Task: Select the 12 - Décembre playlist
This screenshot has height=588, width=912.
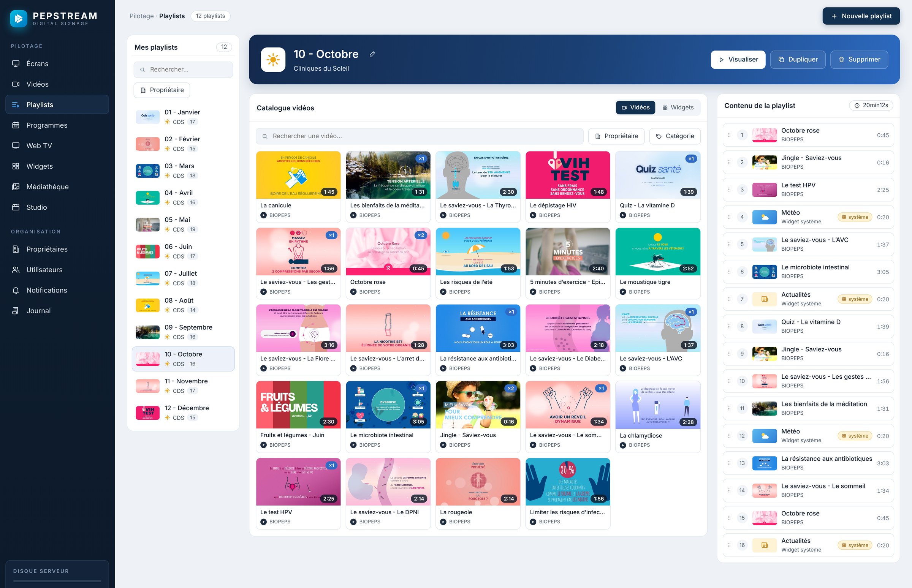Action: (x=183, y=413)
